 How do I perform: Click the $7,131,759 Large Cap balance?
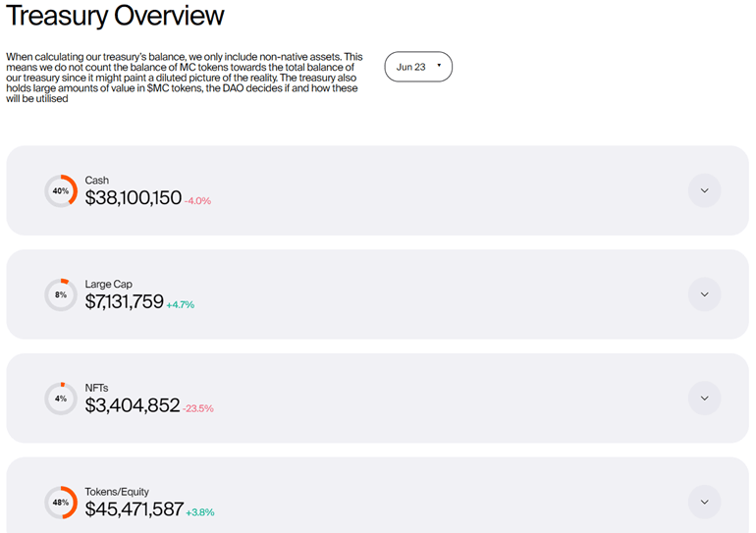125,302
